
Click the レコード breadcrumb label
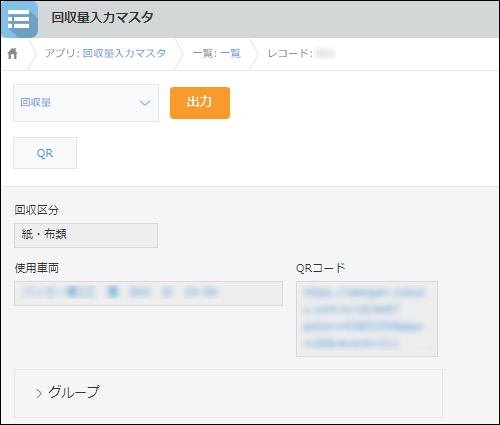(290, 53)
